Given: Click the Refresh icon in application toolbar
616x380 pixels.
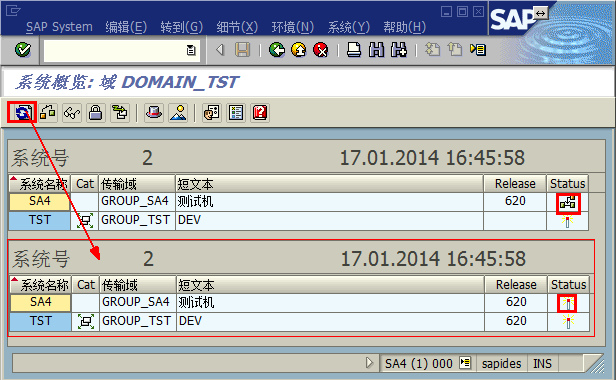Looking at the screenshot, I should coord(23,113).
